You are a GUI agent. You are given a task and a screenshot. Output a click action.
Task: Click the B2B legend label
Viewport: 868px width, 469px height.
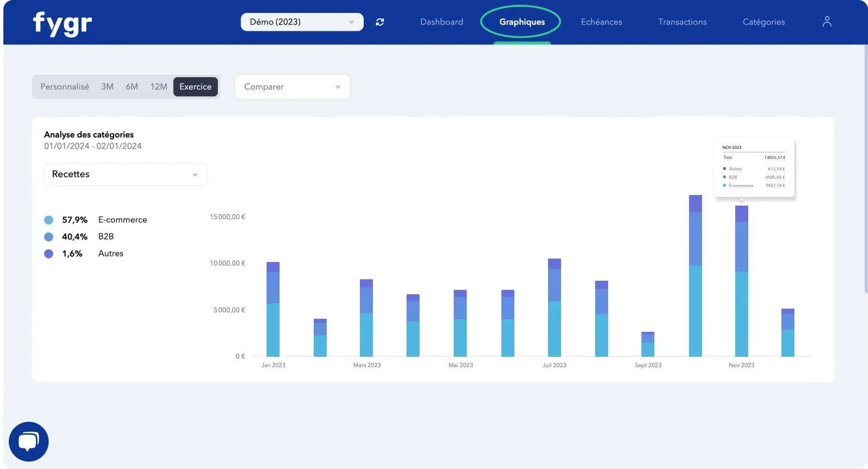pos(106,236)
